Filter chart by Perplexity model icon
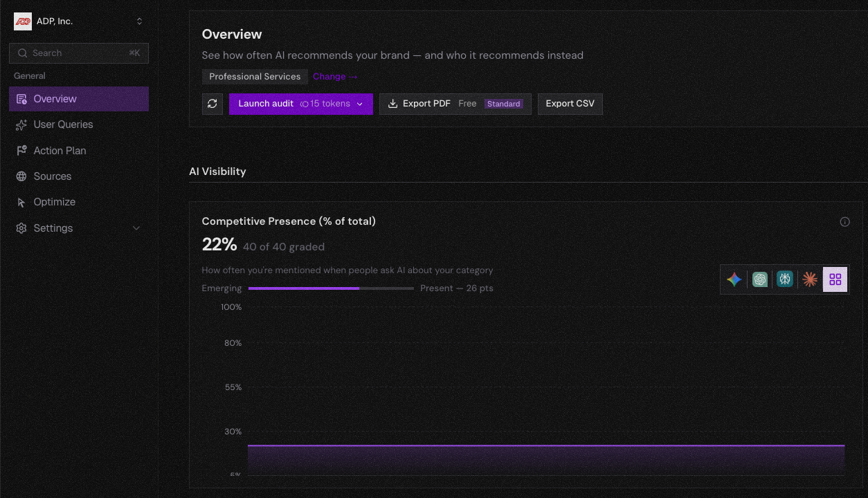The width and height of the screenshot is (868, 498). pyautogui.click(x=785, y=279)
